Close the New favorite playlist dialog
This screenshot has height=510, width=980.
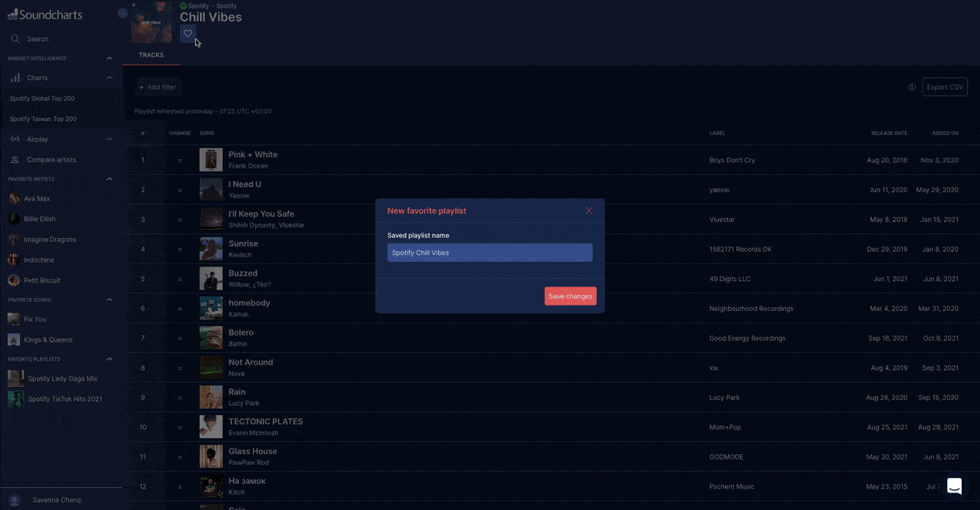pos(589,211)
